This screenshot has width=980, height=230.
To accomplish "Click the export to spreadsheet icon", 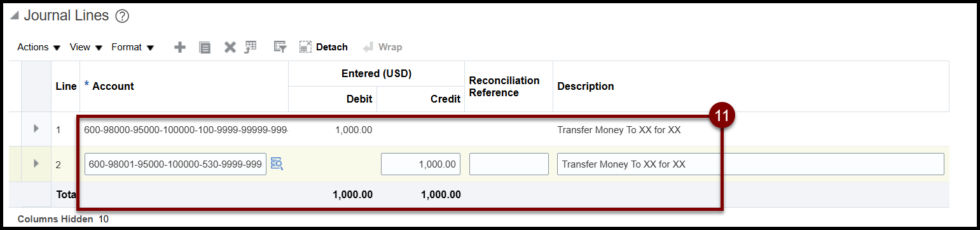I will pyautogui.click(x=251, y=47).
